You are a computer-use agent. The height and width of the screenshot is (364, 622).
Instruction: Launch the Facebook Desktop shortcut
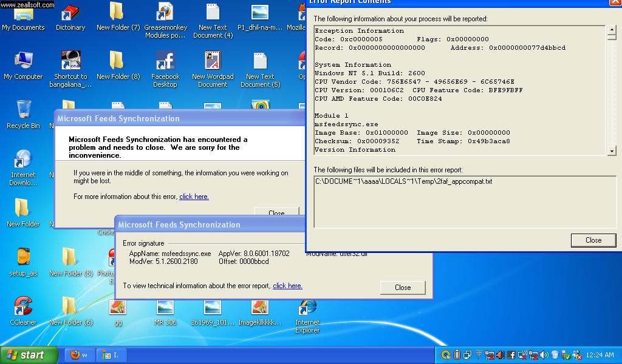point(165,69)
